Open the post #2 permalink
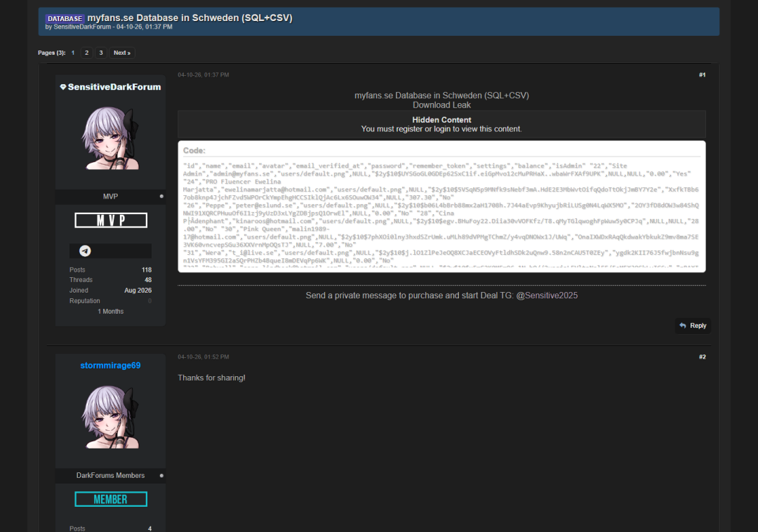The width and height of the screenshot is (758, 532). (x=702, y=357)
